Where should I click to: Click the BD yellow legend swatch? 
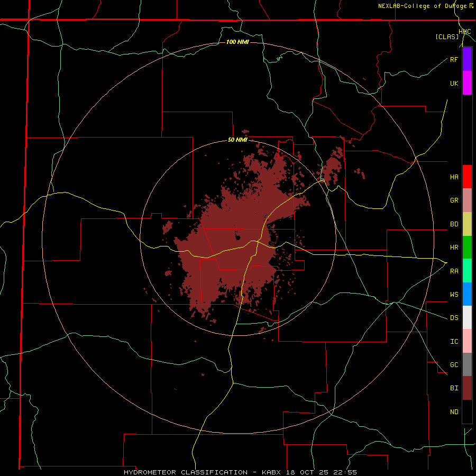(467, 224)
